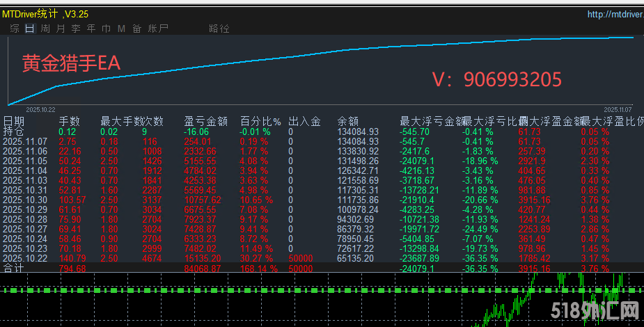
Task: Select the 账户 account tab
Action: (158, 29)
